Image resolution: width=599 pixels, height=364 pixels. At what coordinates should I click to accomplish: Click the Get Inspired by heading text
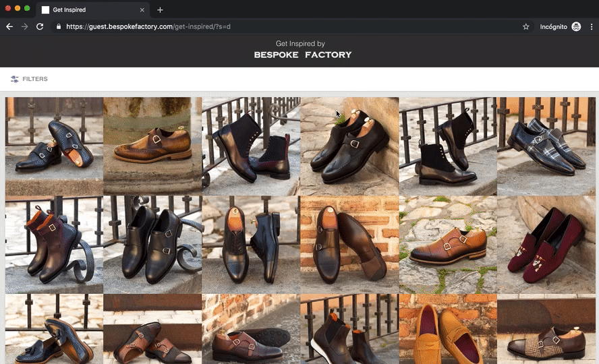[x=300, y=43]
